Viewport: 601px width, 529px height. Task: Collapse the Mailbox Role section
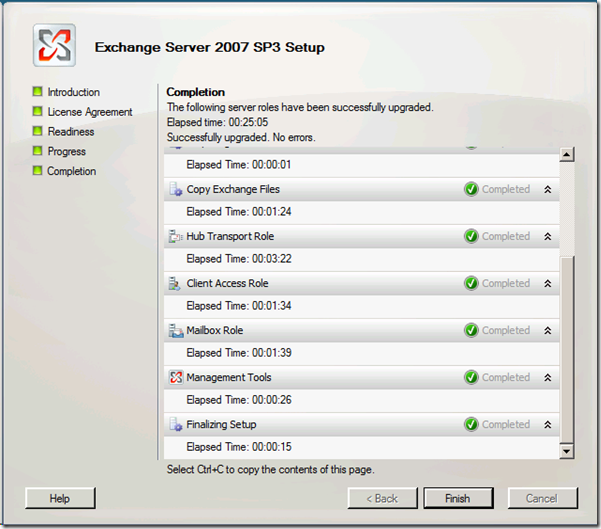[548, 330]
